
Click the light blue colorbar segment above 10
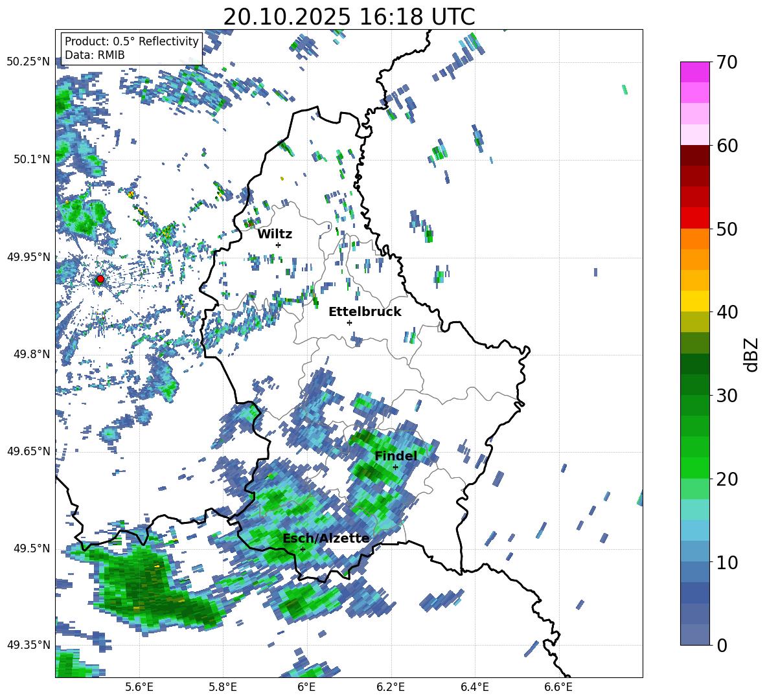[x=694, y=530]
